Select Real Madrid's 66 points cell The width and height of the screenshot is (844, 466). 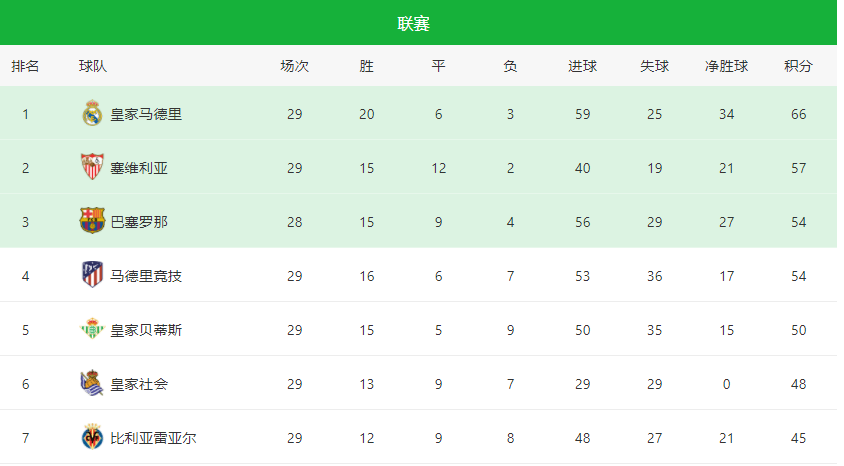tap(798, 114)
